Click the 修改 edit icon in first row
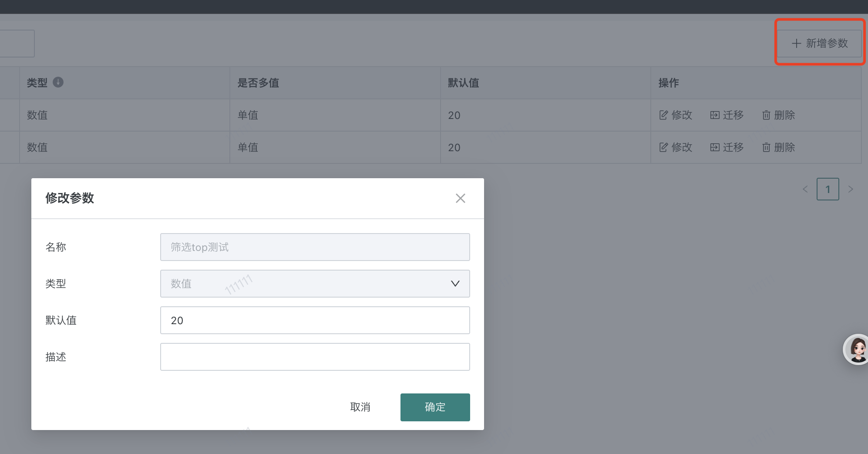 click(663, 115)
